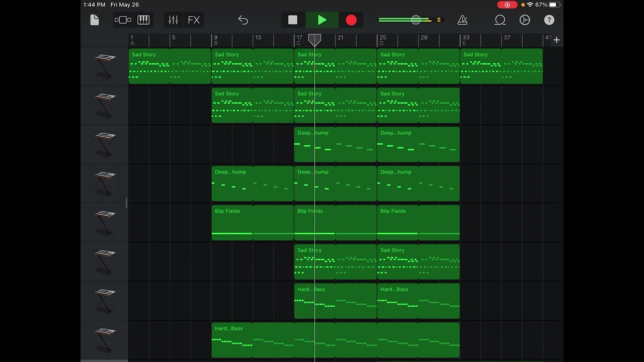Undo the last action

(x=243, y=20)
